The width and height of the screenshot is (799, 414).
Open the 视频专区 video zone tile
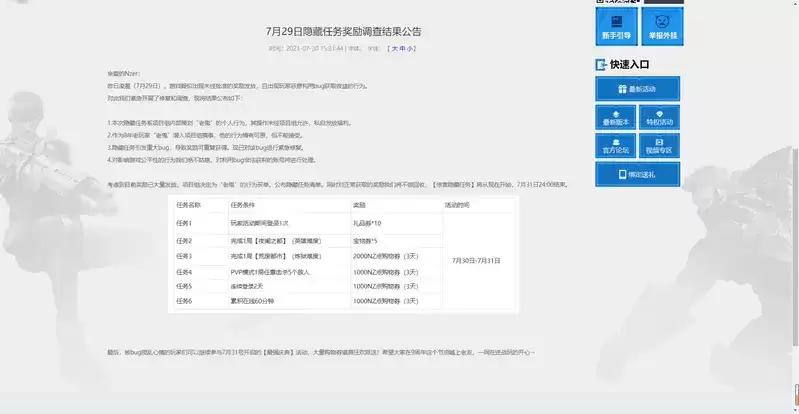(659, 146)
